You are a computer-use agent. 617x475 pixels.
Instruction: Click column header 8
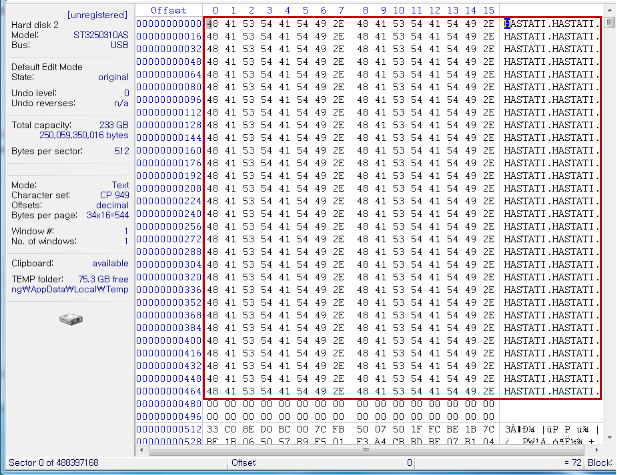tap(366, 11)
